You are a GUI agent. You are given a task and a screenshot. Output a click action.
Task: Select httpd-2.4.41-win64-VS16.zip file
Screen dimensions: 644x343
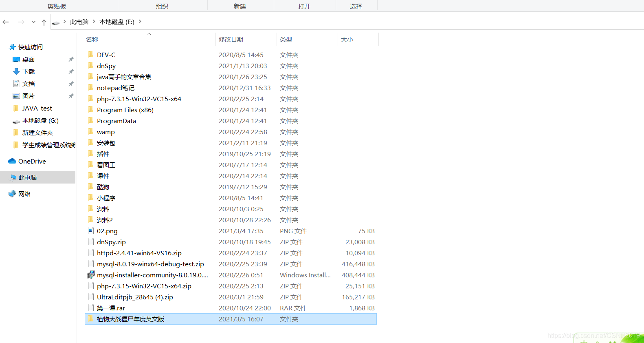(x=139, y=253)
